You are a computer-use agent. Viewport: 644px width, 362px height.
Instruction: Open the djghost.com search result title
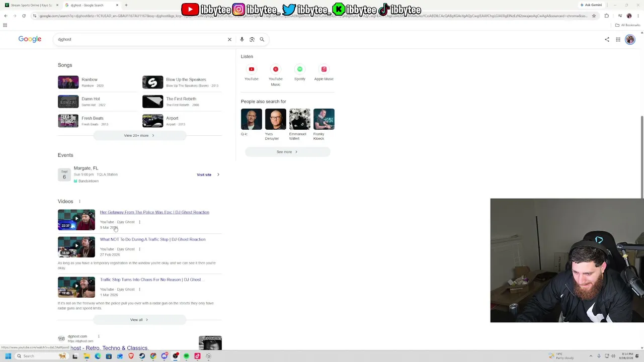[109, 348]
